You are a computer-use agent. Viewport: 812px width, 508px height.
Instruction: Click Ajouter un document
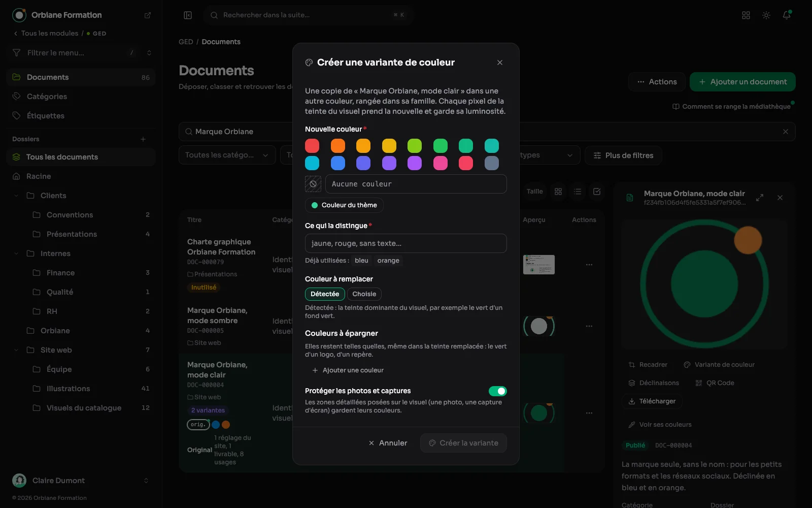pyautogui.click(x=742, y=82)
